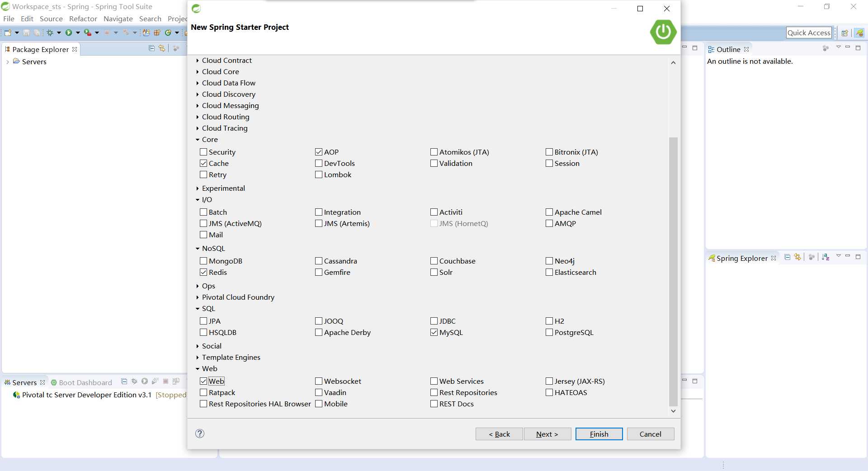Enable the DevTools checkbox
The height and width of the screenshot is (471, 868).
(319, 163)
